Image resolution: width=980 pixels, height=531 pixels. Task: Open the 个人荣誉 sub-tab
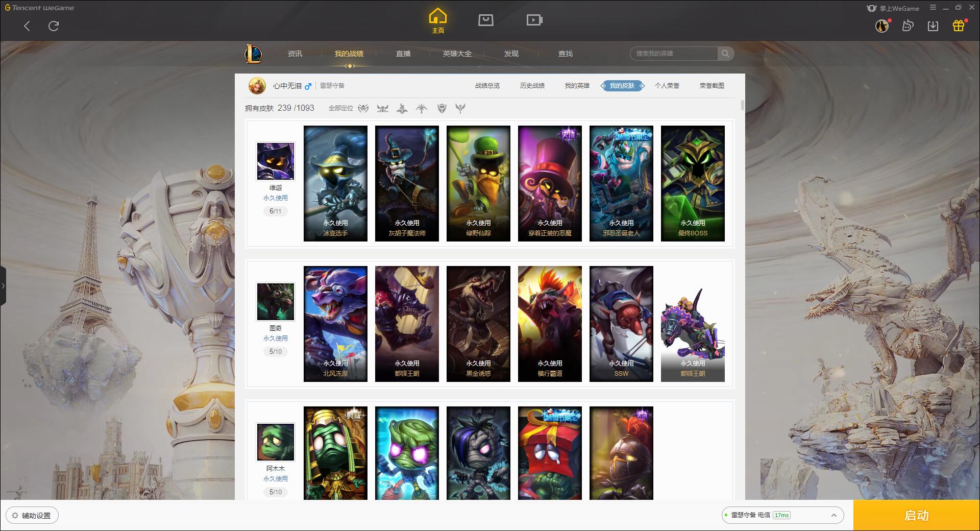[667, 86]
